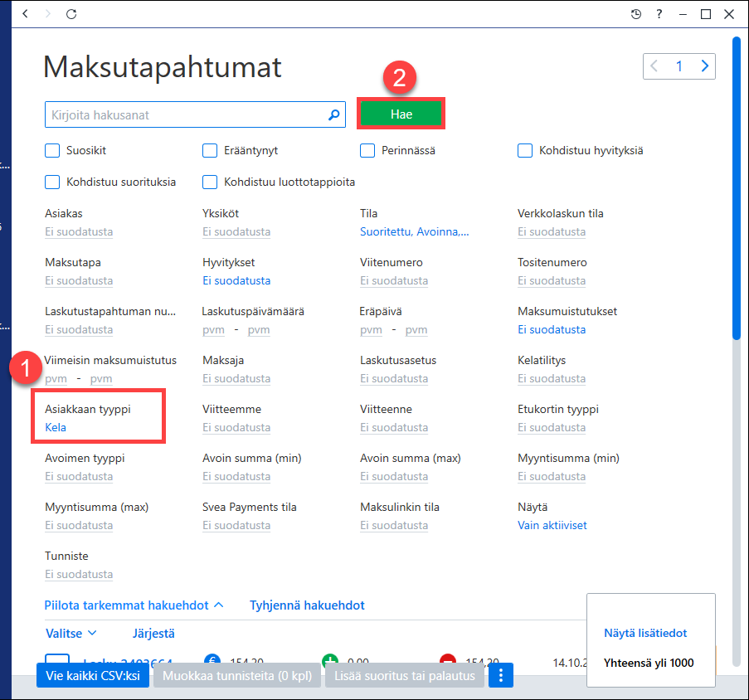Click the magnifier icon in search box
This screenshot has height=700, width=749.
pyautogui.click(x=334, y=114)
